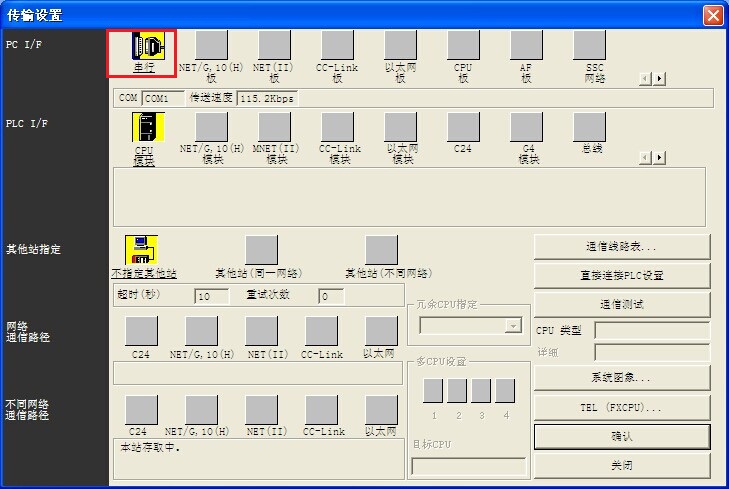Image resolution: width=729 pixels, height=489 pixels.
Task: Select the PLC I/F 以太网 模块 icon
Action: [x=400, y=127]
